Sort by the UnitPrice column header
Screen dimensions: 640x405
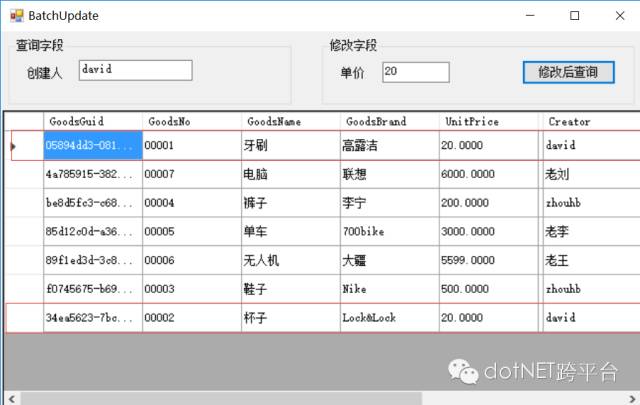tap(489, 121)
